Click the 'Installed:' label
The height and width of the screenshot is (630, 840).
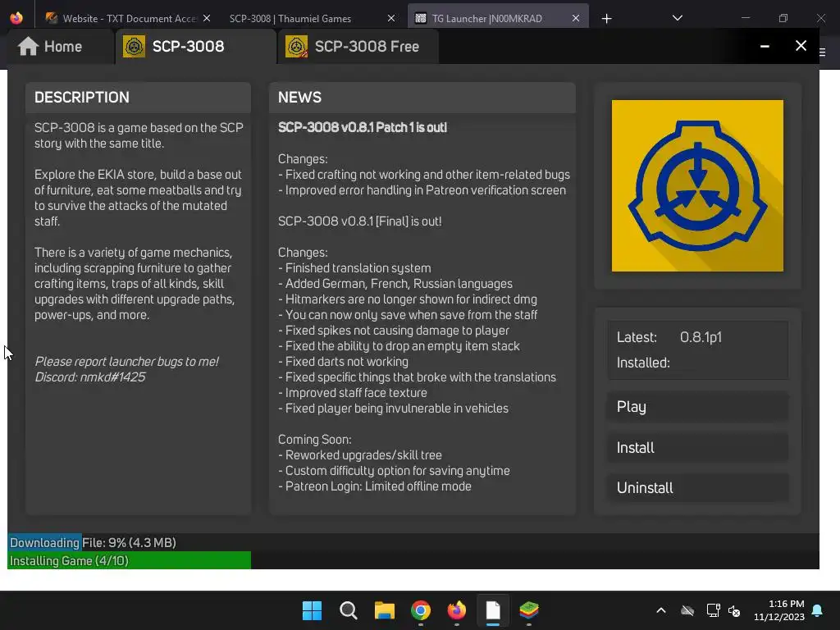pos(643,363)
